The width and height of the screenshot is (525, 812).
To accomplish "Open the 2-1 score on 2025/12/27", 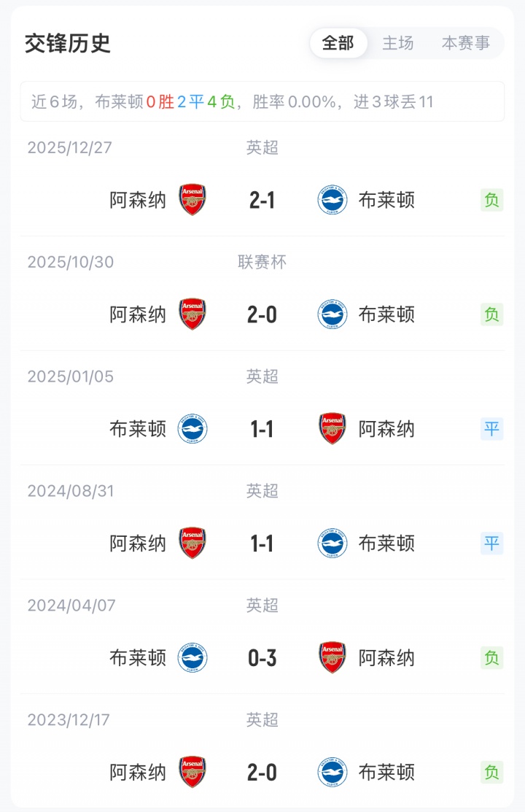I will (262, 200).
